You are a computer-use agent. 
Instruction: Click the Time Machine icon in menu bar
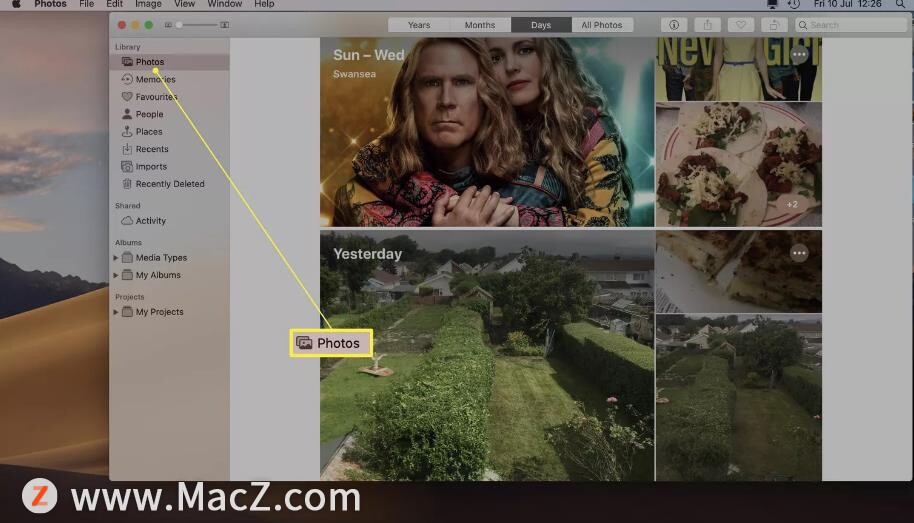click(x=793, y=4)
